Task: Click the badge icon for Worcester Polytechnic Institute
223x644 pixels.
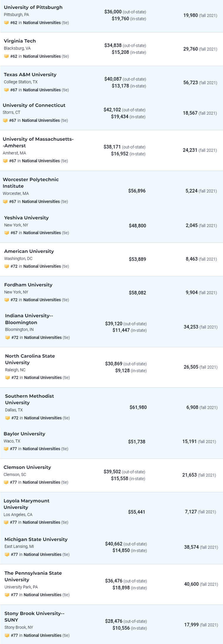Action: (5, 202)
